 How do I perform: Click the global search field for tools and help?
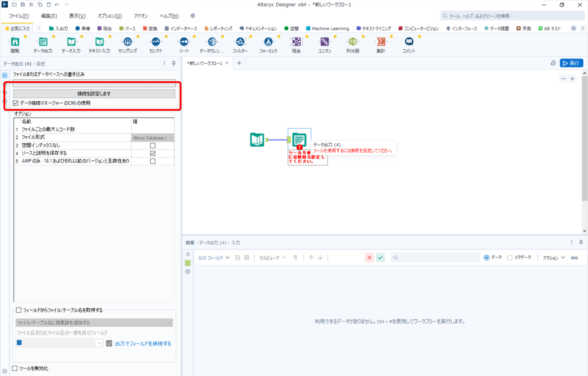coord(512,16)
